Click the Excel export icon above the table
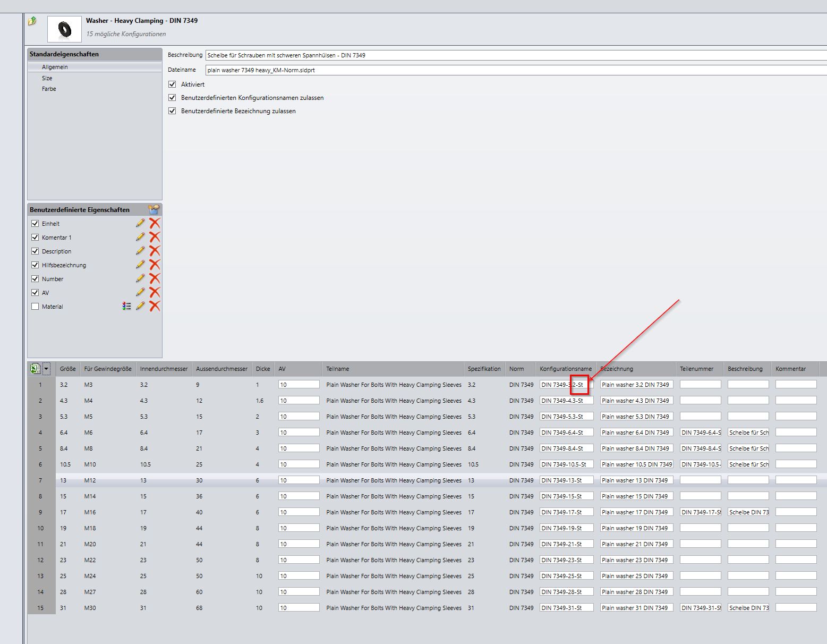827x644 pixels. pyautogui.click(x=35, y=369)
